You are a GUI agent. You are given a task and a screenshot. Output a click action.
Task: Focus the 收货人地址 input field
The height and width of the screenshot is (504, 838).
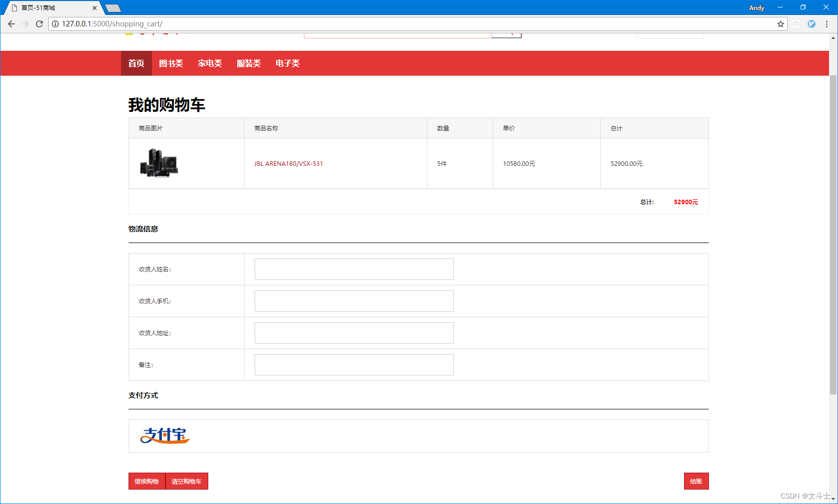tap(354, 333)
